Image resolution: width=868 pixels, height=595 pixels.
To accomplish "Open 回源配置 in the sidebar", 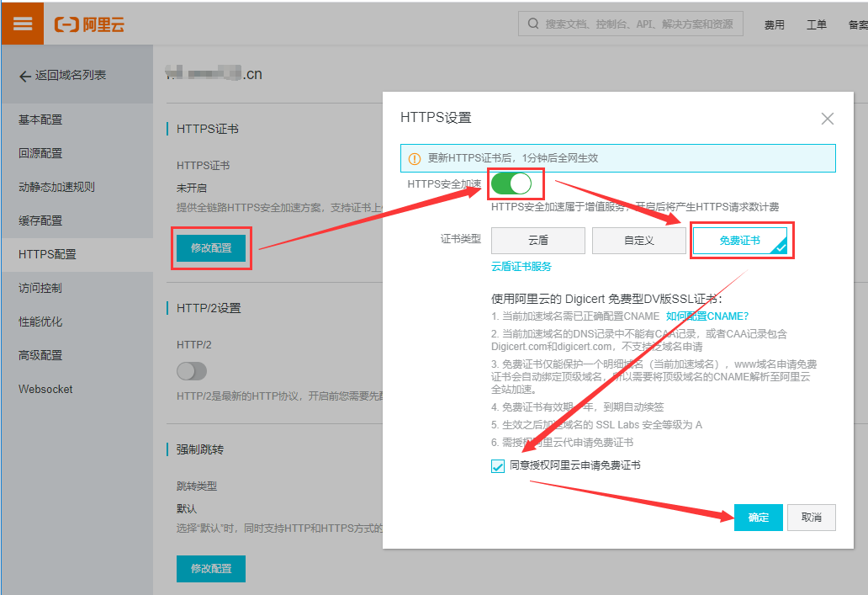I will (x=77, y=153).
